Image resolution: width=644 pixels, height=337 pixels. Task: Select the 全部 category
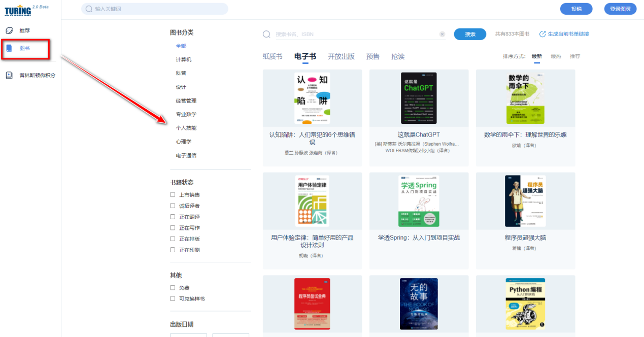181,46
